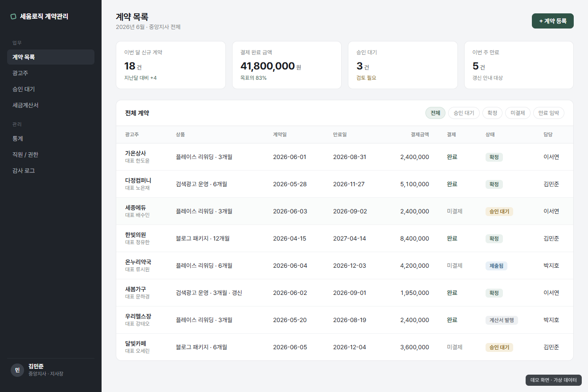Screen dimensions: 588x392
Task: Filter contracts by 승인 대기 chip
Action: click(x=464, y=113)
